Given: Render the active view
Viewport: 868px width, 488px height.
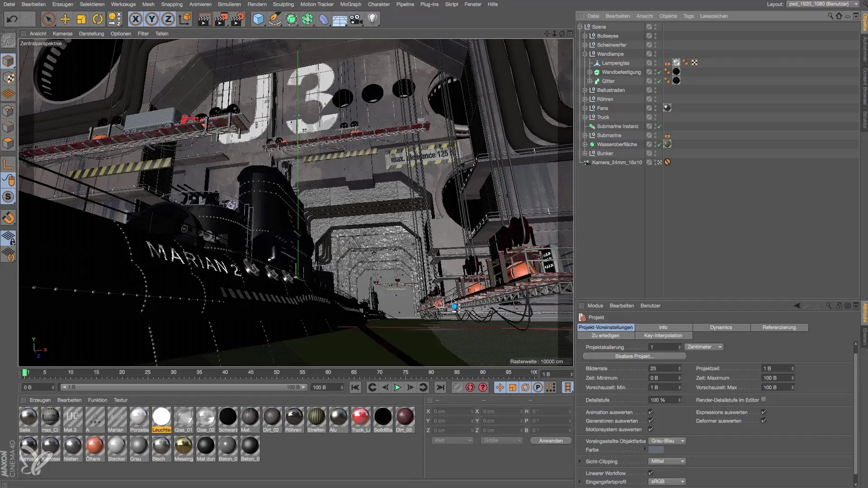Looking at the screenshot, I should pos(204,19).
